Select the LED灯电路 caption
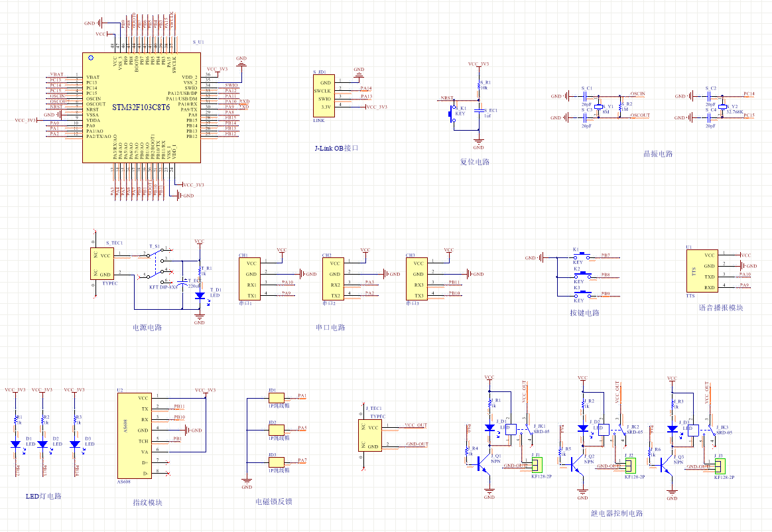The height and width of the screenshot is (532, 772). 43,496
